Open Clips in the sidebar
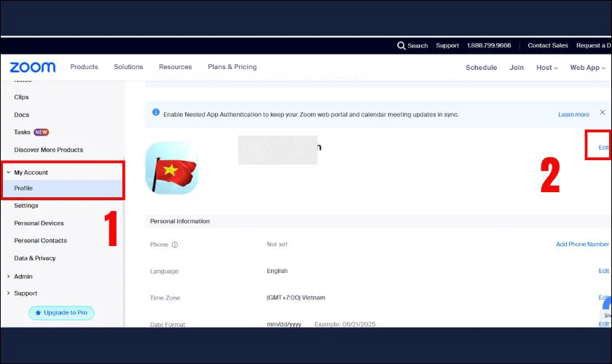 (21, 97)
